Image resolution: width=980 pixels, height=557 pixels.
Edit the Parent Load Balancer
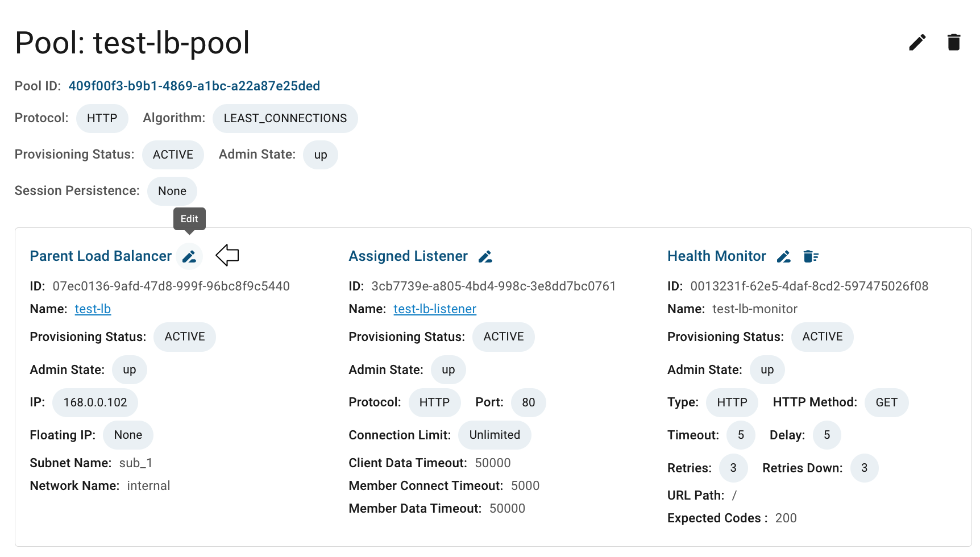point(189,256)
